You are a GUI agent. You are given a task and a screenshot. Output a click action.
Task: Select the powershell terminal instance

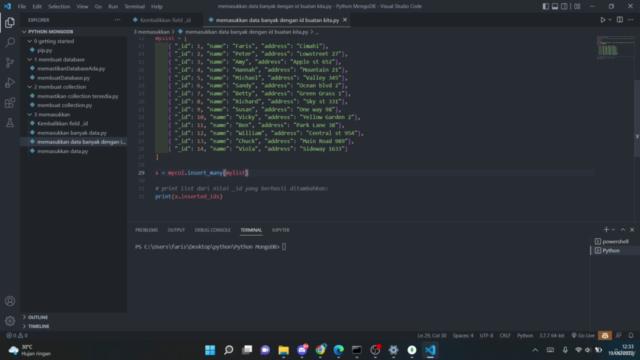[x=615, y=241]
